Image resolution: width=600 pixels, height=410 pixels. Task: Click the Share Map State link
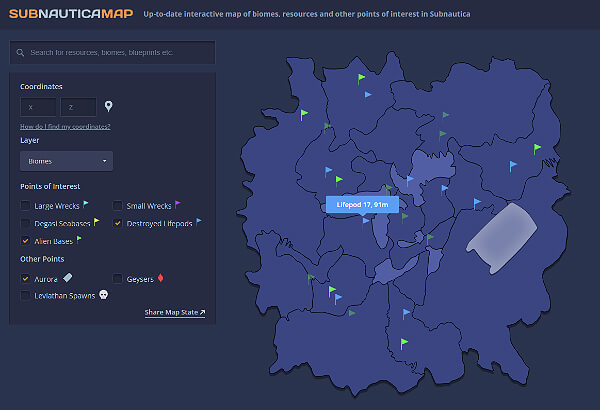click(174, 312)
